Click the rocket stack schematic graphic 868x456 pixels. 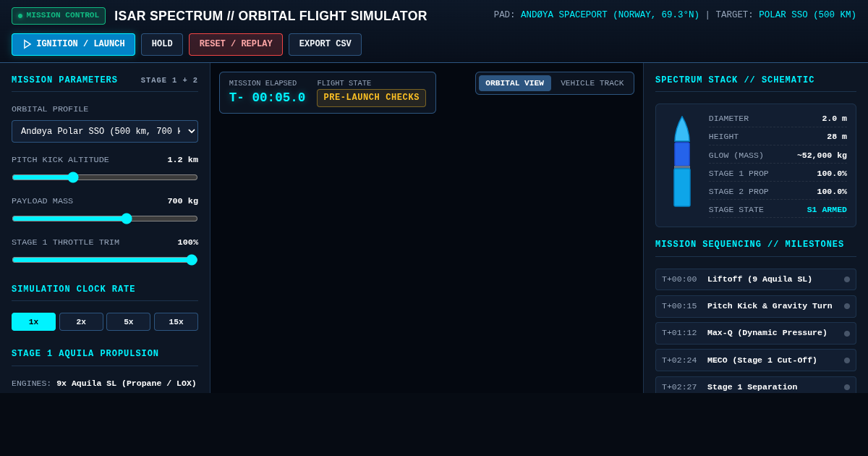click(682, 161)
